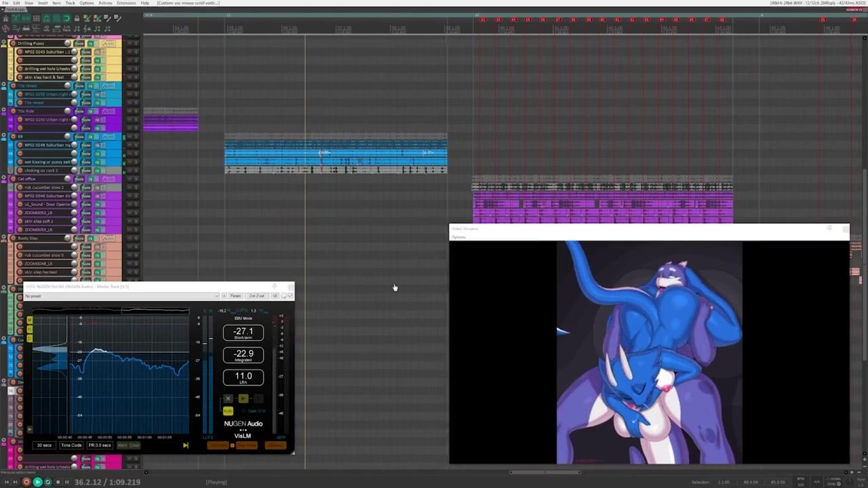Toggle the plugin bypass checkbox in VisLM header

coord(290,296)
